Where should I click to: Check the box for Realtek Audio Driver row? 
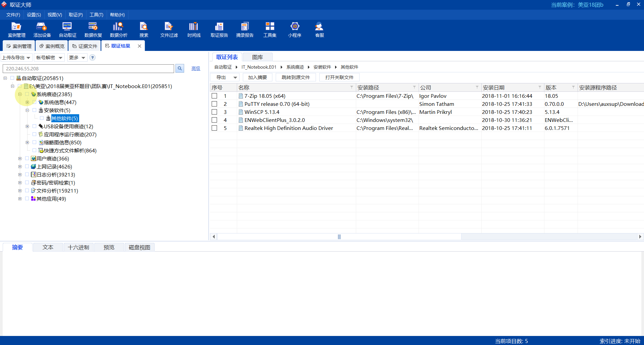pos(214,128)
